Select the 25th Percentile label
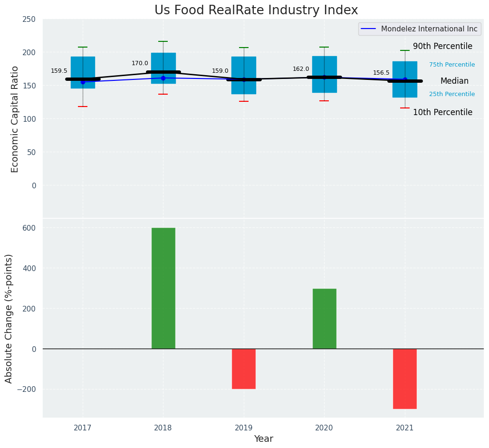The image size is (489, 448). pyautogui.click(x=452, y=94)
